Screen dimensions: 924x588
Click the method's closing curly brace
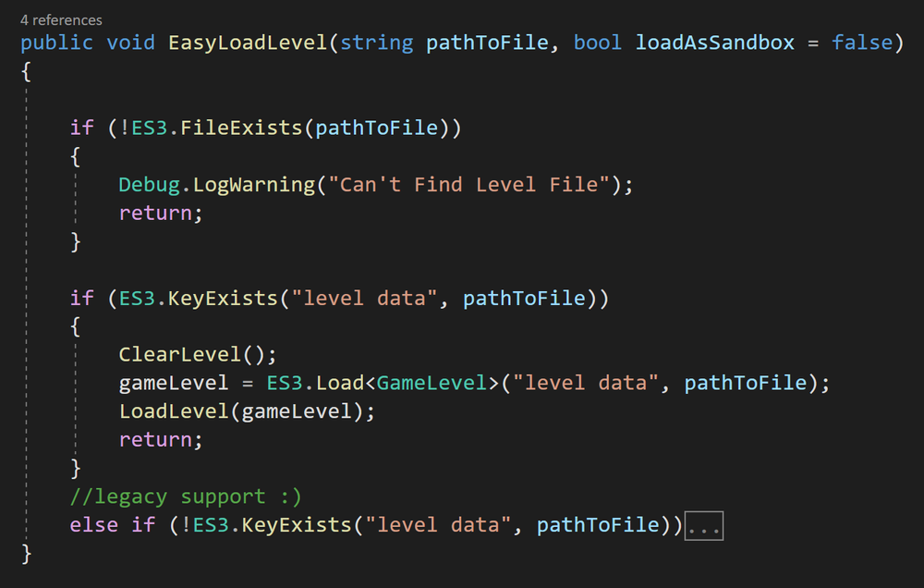click(x=25, y=555)
